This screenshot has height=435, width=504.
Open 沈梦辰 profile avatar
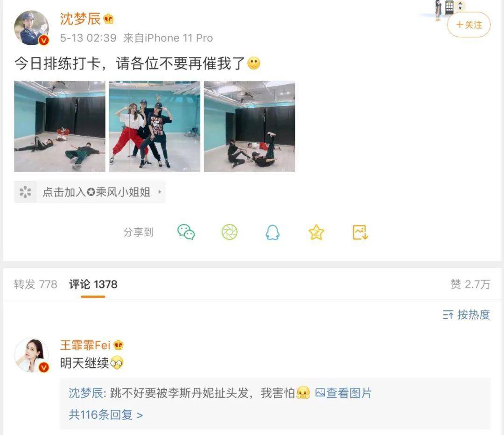point(32,28)
